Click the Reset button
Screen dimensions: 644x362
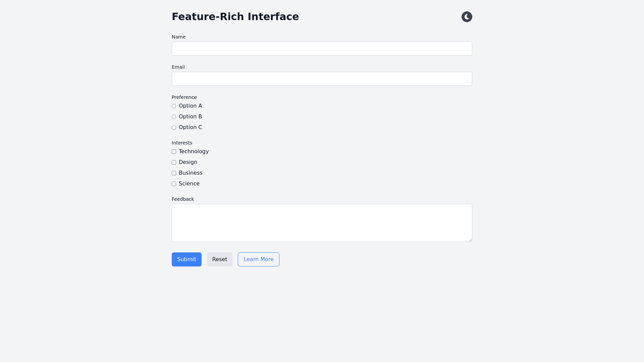219,259
